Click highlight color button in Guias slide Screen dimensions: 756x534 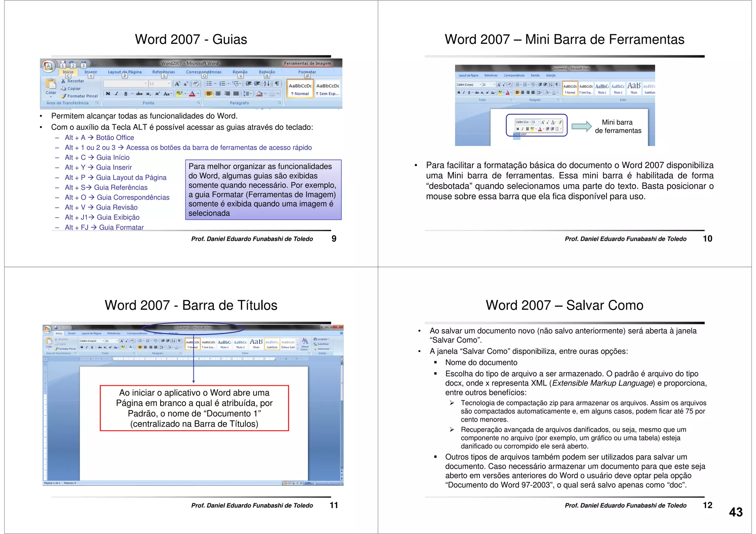[x=179, y=94]
